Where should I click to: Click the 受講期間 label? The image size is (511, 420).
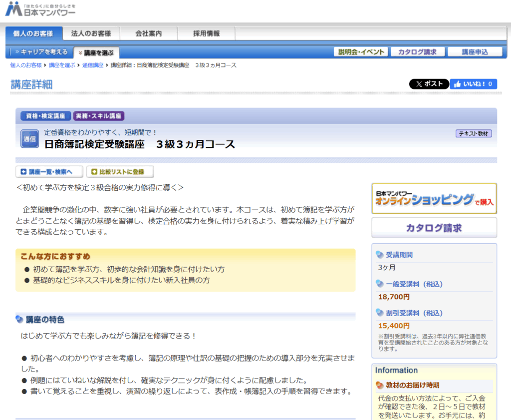pyautogui.click(x=399, y=255)
